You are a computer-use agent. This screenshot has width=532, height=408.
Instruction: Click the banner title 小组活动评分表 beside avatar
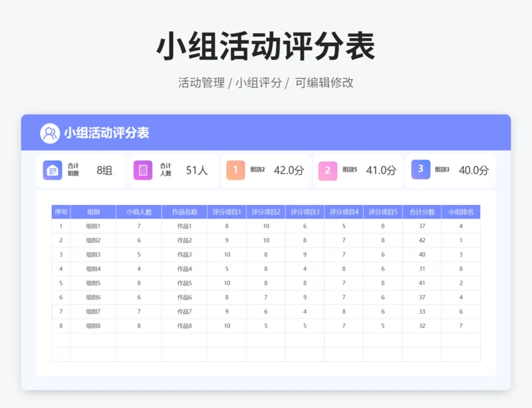click(x=106, y=133)
